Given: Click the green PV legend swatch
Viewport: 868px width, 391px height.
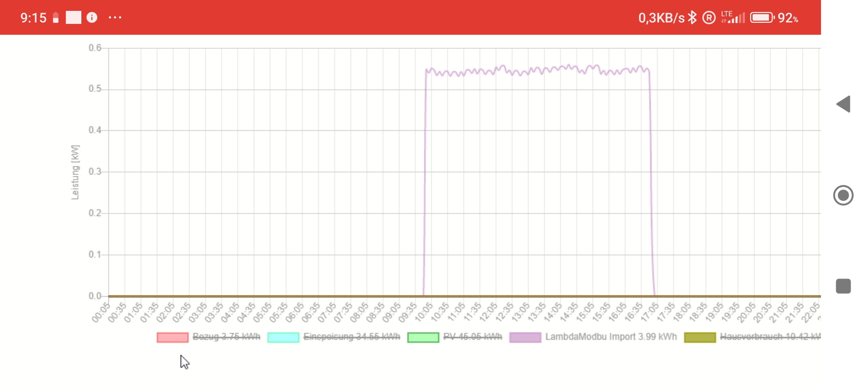Looking at the screenshot, I should (423, 337).
